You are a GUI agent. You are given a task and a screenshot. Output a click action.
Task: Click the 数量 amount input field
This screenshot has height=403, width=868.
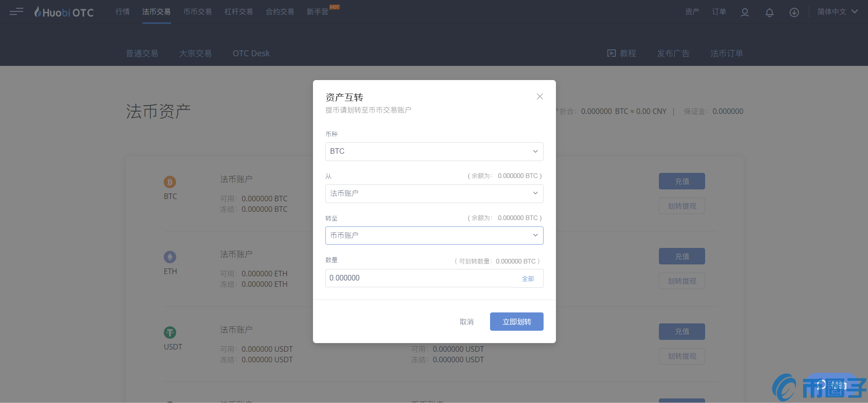pyautogui.click(x=419, y=278)
